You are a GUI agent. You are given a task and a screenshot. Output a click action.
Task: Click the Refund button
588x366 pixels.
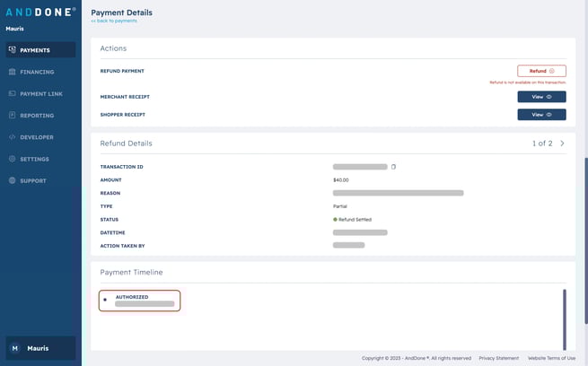click(541, 71)
